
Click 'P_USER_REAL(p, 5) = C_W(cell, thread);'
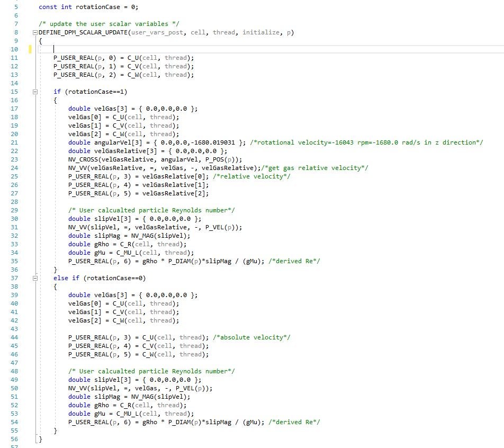[x=139, y=354]
